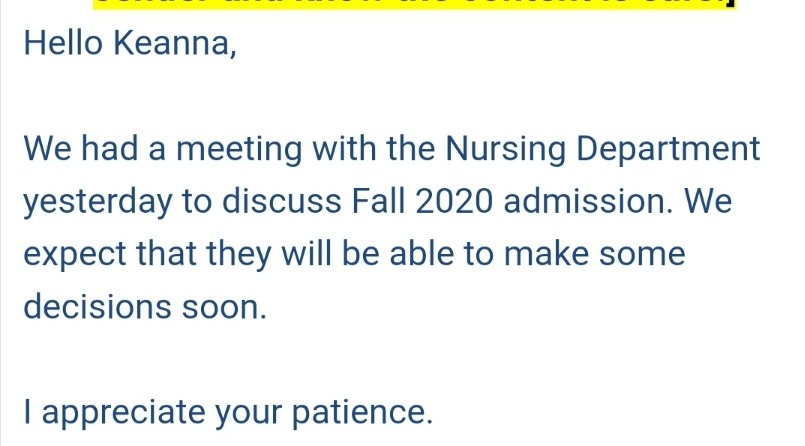Click the word 'meeting' in the email

239,149
